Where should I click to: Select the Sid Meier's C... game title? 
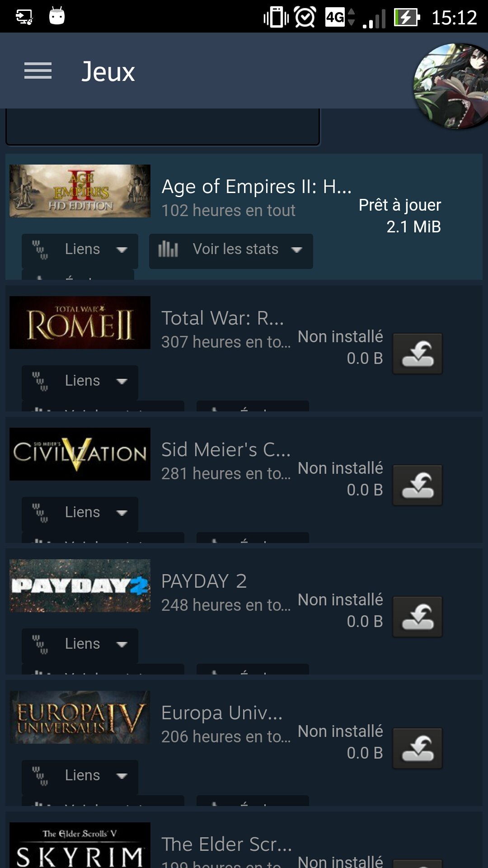(226, 450)
